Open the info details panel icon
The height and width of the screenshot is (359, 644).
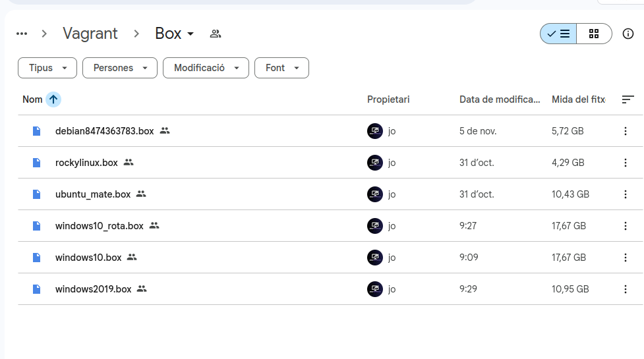628,34
